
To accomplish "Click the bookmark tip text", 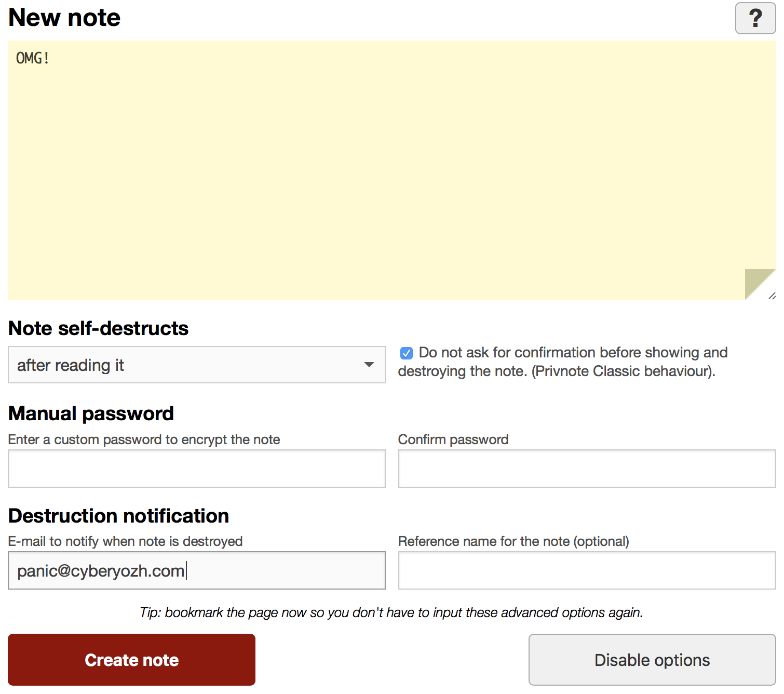I will pyautogui.click(x=391, y=612).
